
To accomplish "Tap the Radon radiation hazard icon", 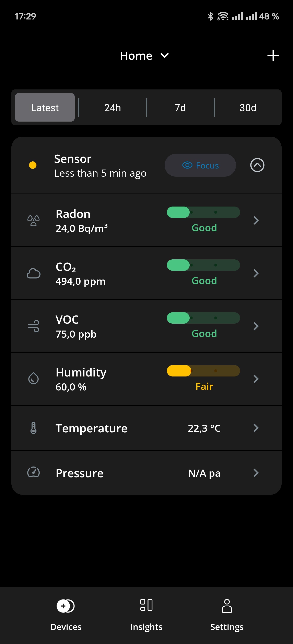I will coord(33,221).
